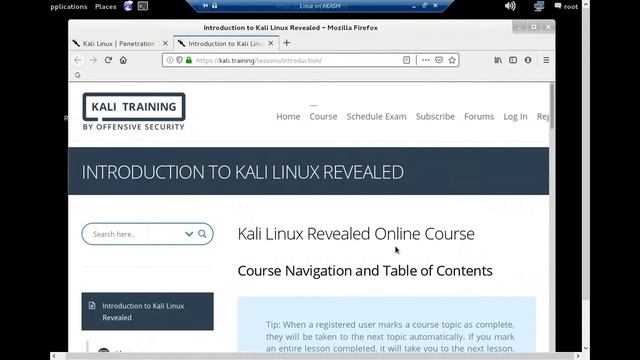Screen dimensions: 640x360
Task: Open the Places menu in top panel
Action: click(105, 7)
